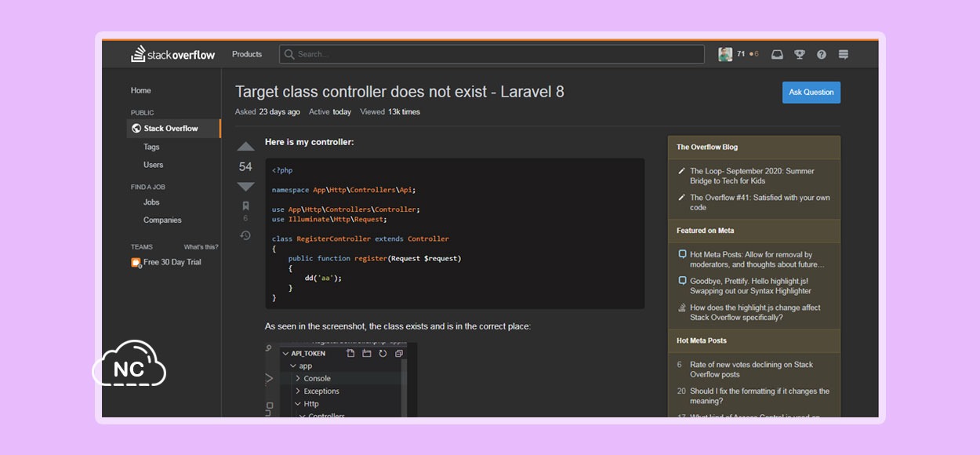Click the "dd('aa');" code line
Screen dimensions: 980x455
tap(323, 278)
